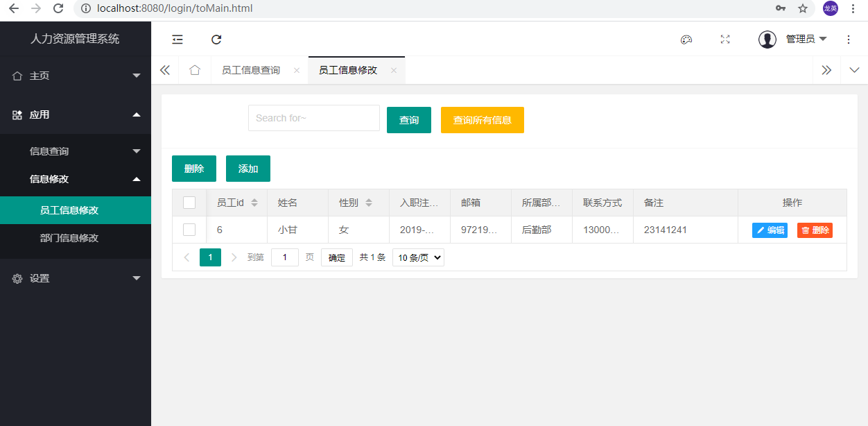The image size is (868, 426).
Task: Toggle fullscreen mode icon
Action: coord(725,40)
